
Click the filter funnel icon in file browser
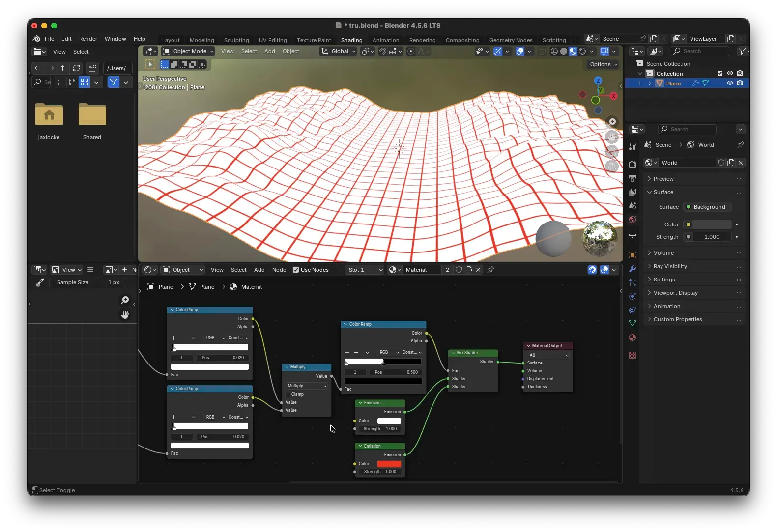(x=114, y=82)
